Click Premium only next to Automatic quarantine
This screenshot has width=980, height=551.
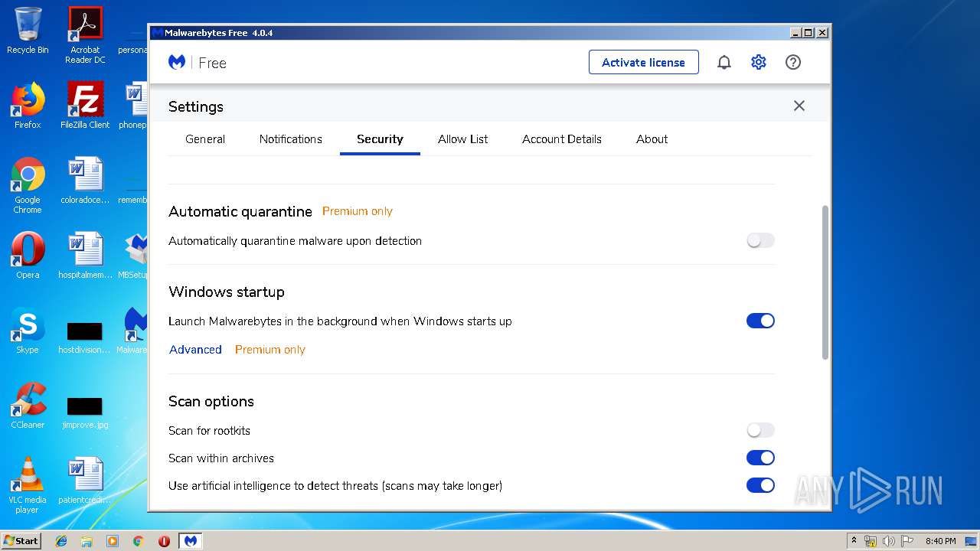[358, 211]
